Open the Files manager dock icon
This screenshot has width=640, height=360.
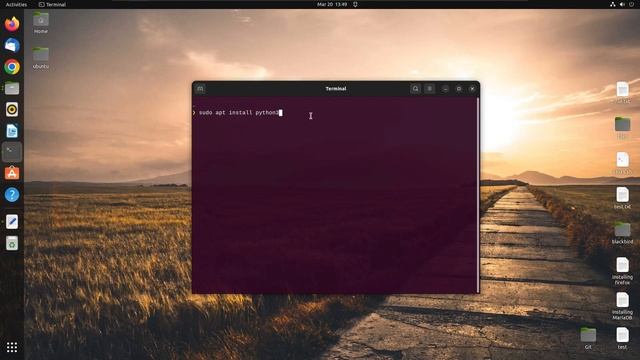pos(12,88)
